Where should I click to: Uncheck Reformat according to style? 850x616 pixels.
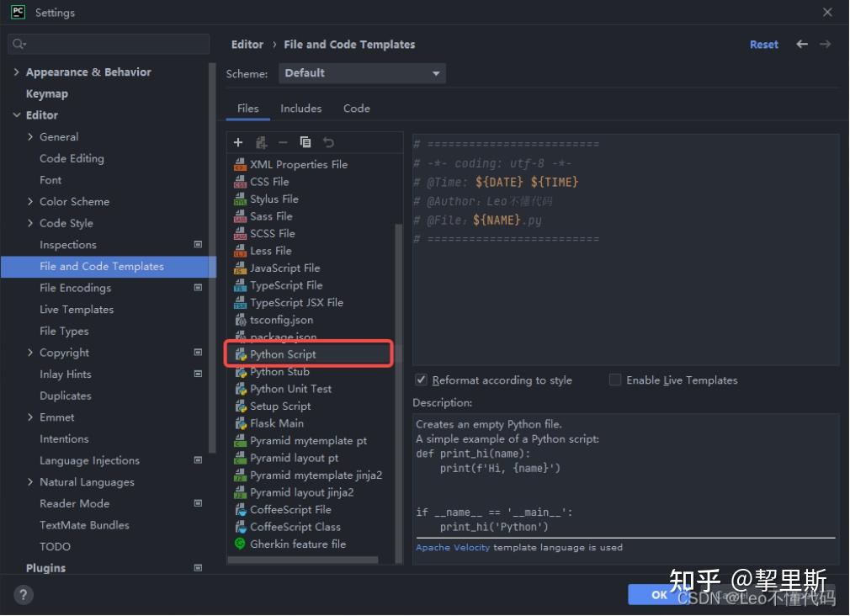click(421, 380)
